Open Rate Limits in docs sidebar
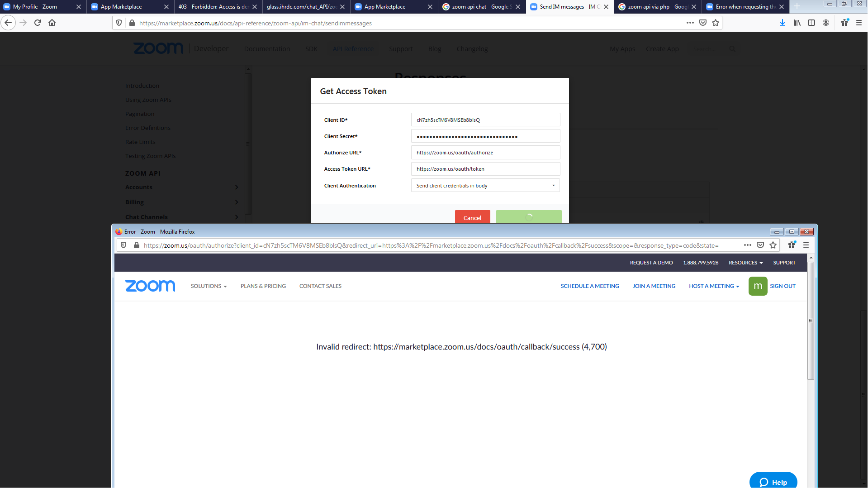868x489 pixels. tap(140, 142)
